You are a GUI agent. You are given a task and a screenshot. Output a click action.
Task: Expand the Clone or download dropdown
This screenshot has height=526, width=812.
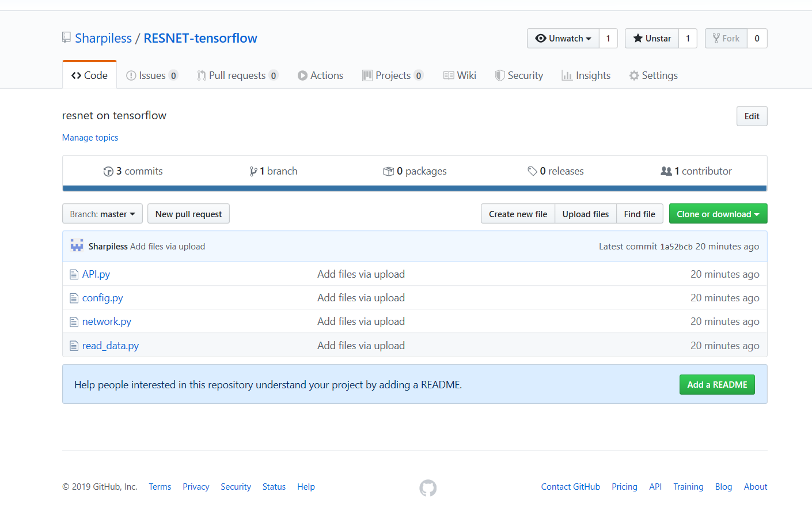pyautogui.click(x=718, y=214)
